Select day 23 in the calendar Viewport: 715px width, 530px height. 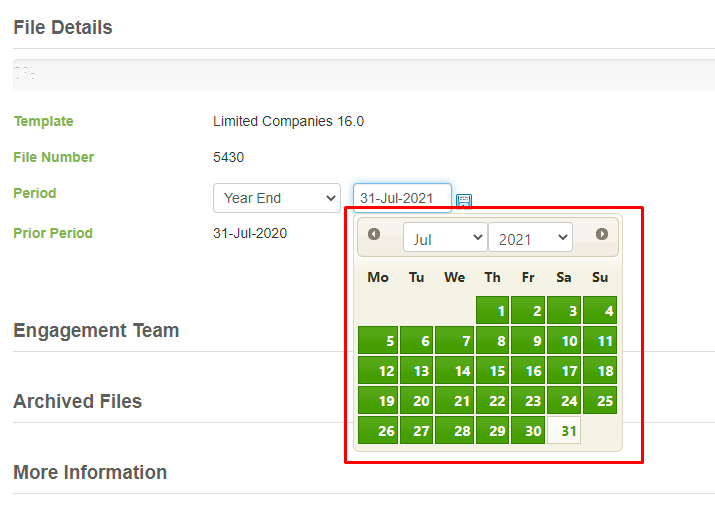[x=528, y=400]
